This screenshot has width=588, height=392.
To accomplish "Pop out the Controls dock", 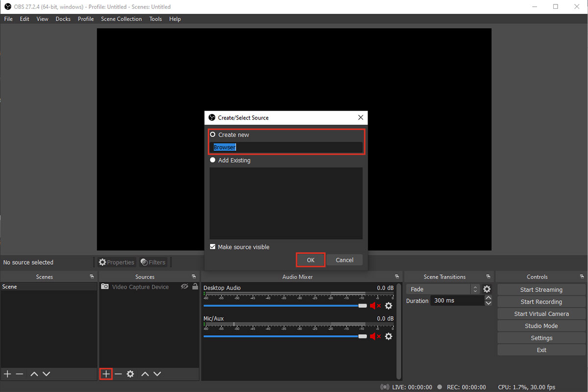I will pos(582,277).
